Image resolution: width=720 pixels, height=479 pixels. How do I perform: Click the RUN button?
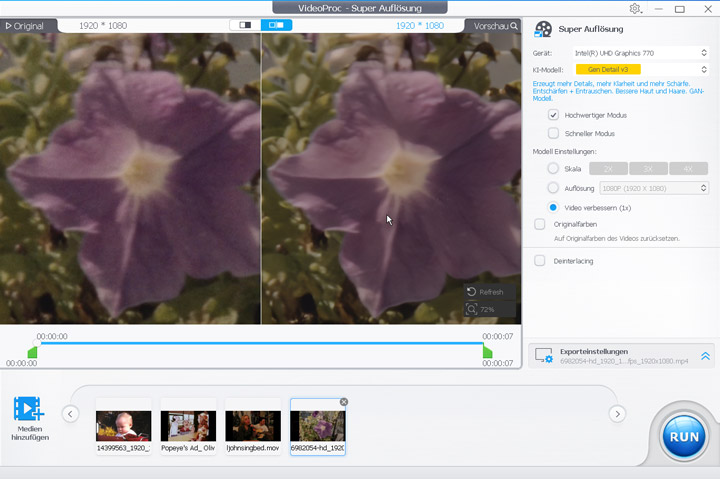click(684, 436)
